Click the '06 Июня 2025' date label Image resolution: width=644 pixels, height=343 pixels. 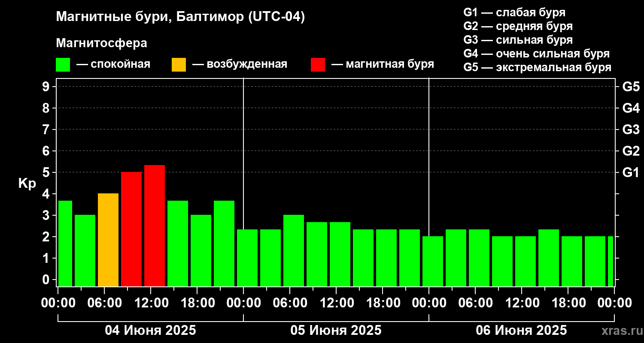click(x=522, y=331)
